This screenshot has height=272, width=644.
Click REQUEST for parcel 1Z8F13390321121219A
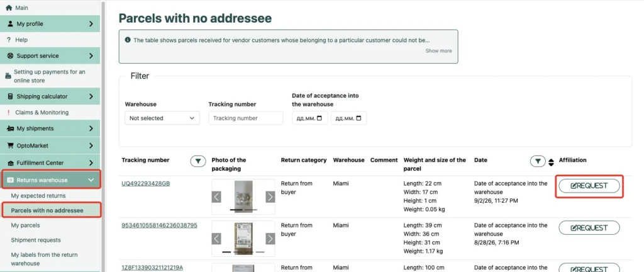[589, 268]
